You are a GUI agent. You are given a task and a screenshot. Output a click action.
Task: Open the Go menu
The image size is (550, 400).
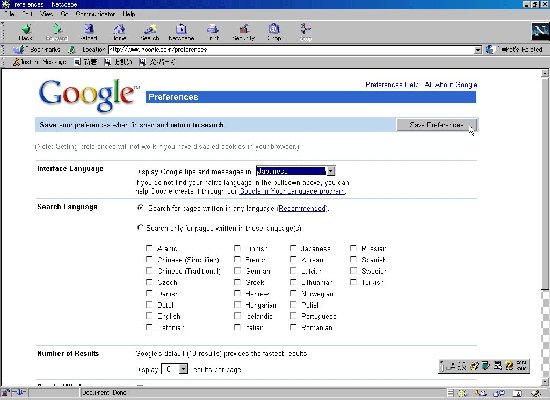point(64,14)
